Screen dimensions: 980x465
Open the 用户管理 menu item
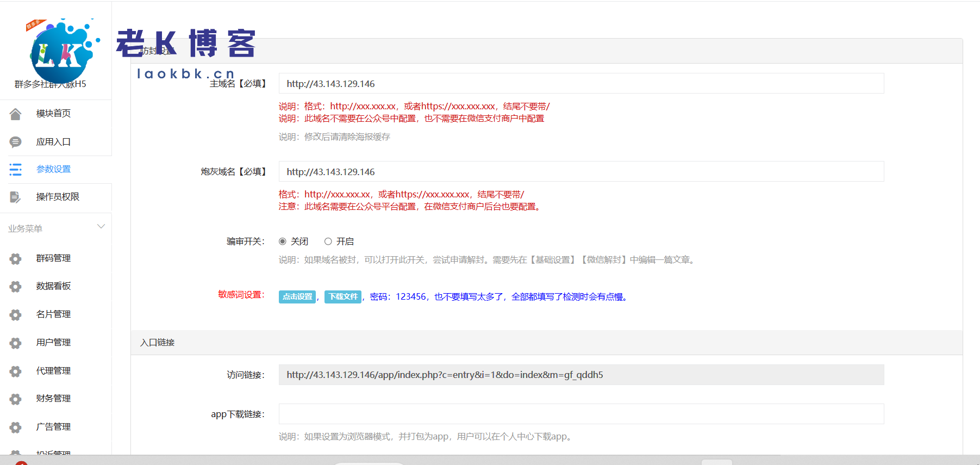[x=53, y=343]
